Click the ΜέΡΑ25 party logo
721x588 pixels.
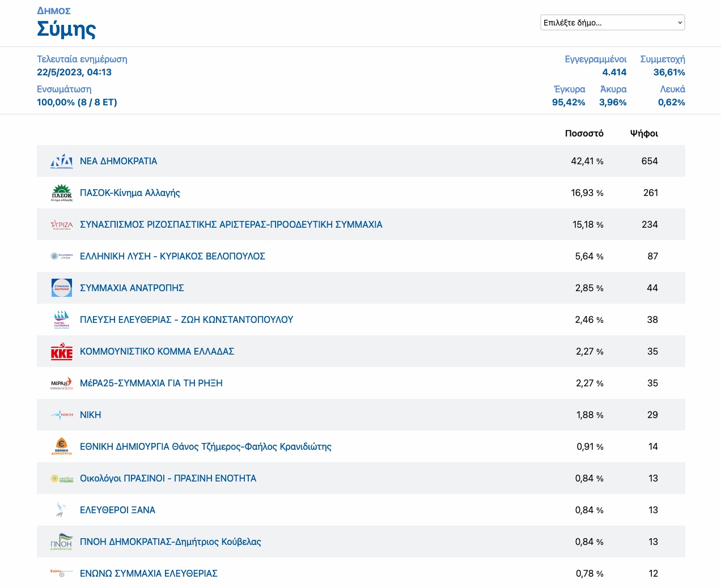tap(62, 384)
